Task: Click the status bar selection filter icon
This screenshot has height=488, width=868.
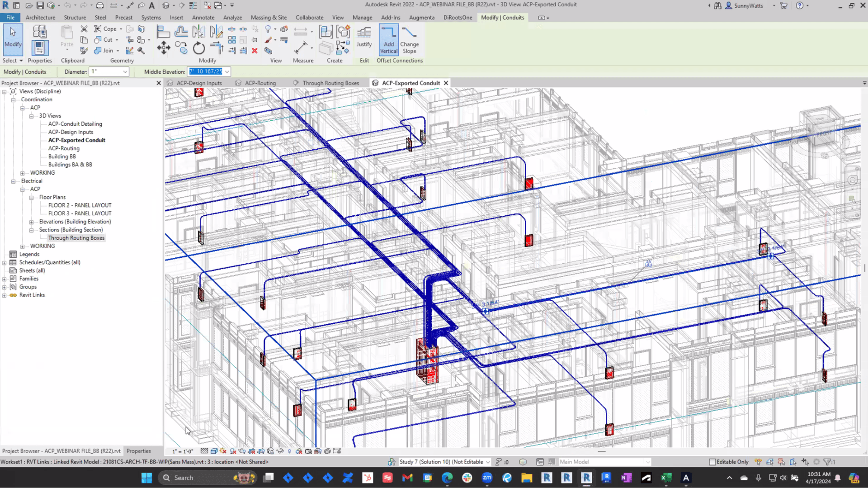Action: [829, 462]
